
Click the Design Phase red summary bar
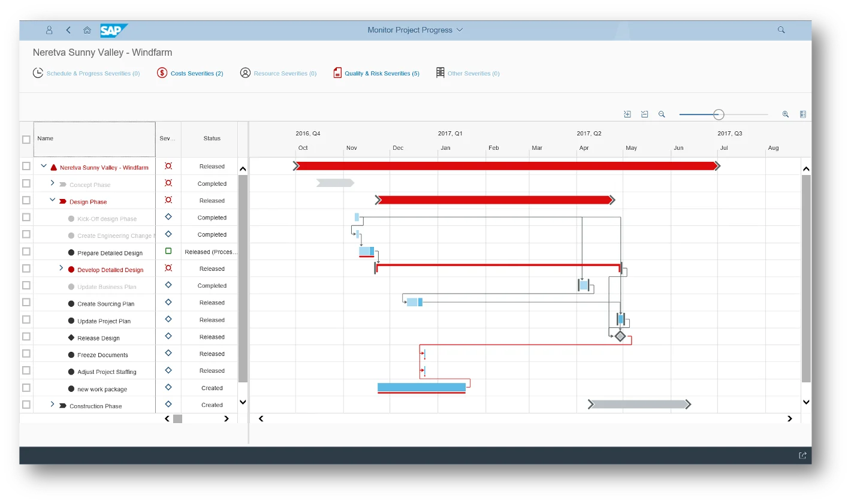click(495, 200)
